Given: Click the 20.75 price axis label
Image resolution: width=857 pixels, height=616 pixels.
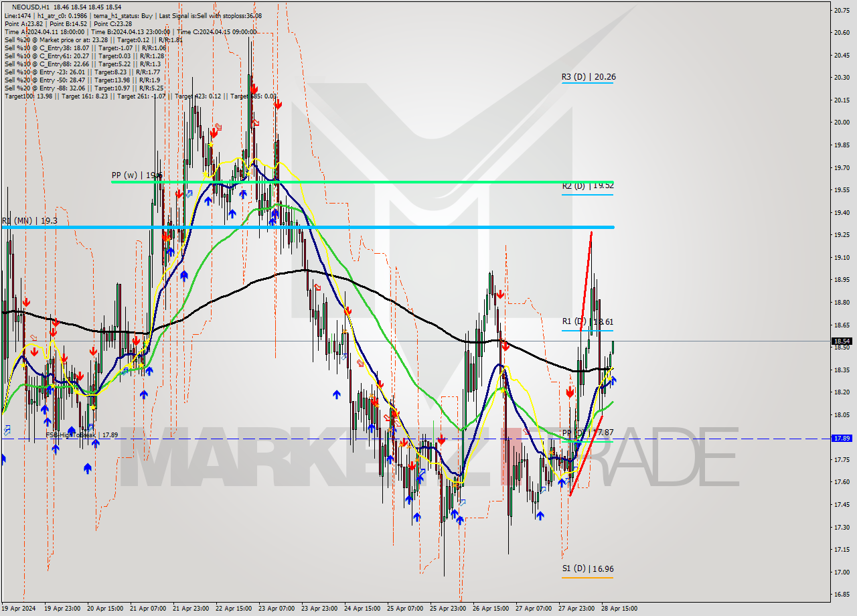Looking at the screenshot, I should [842, 10].
